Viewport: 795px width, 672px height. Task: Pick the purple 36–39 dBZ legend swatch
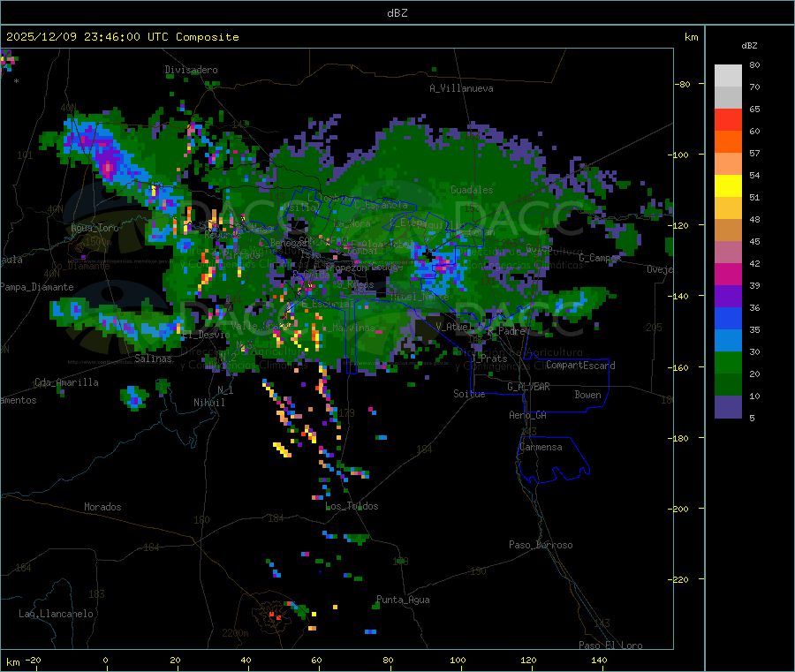tap(728, 297)
